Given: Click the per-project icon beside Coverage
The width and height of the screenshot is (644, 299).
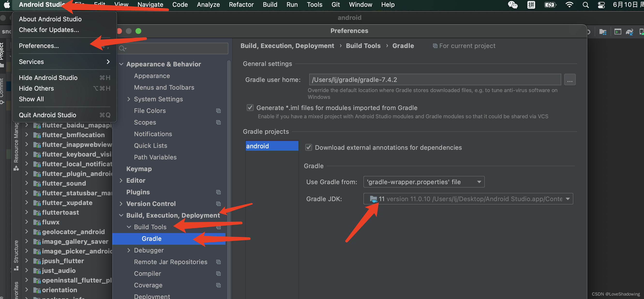Looking at the screenshot, I should pos(218,285).
